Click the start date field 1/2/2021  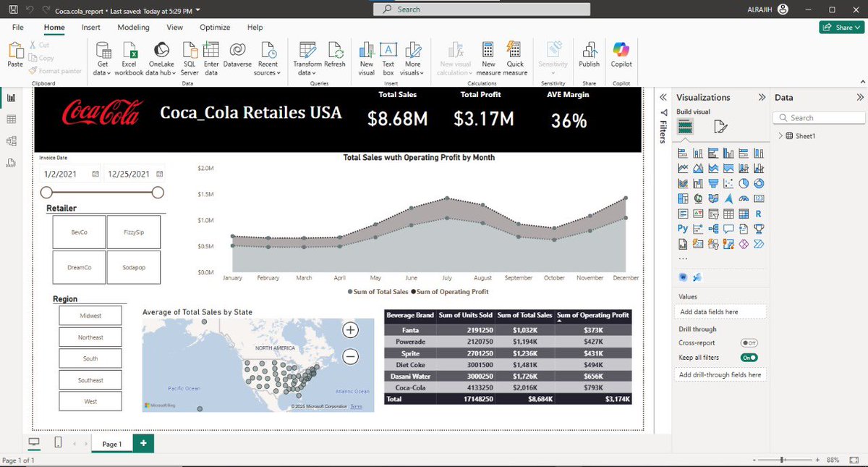[x=72, y=174]
